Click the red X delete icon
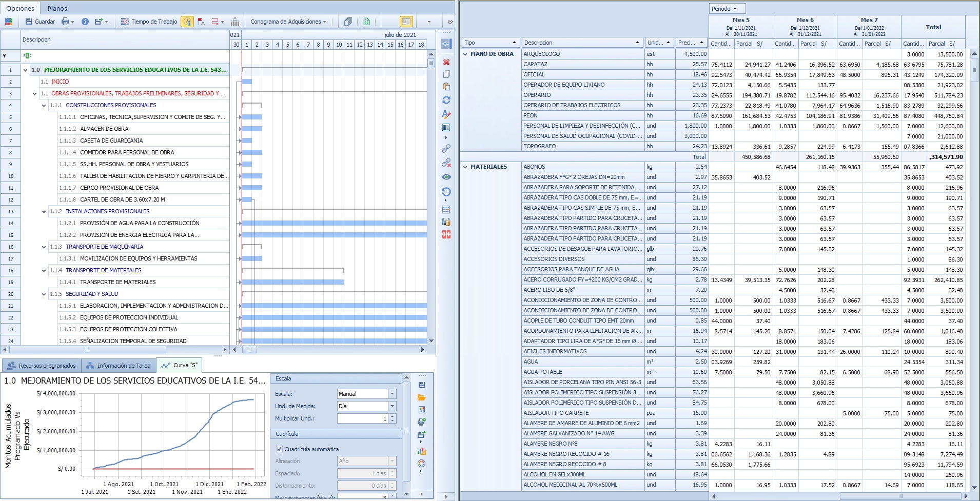The width and height of the screenshot is (980, 501). click(446, 62)
